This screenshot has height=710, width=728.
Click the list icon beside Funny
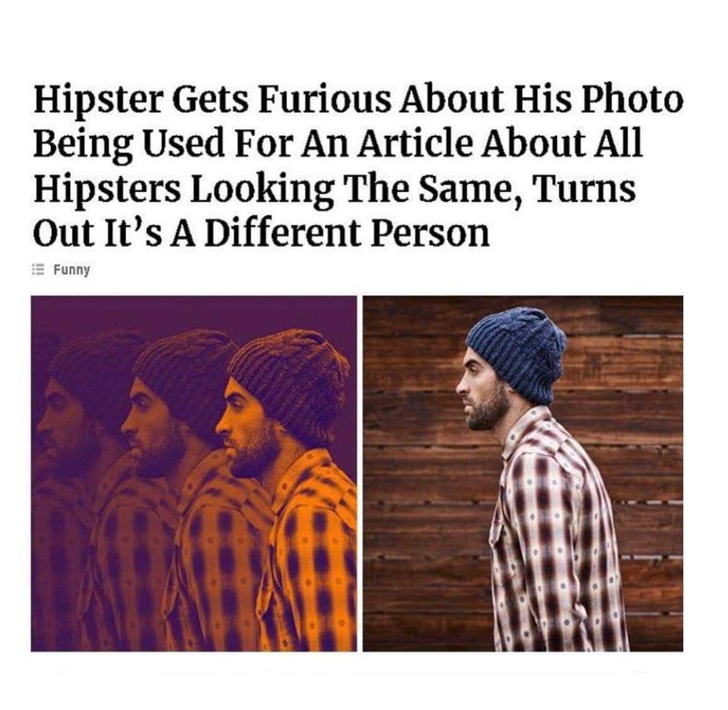38,270
